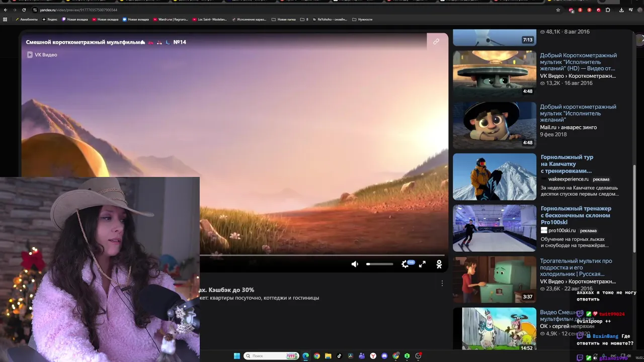Click the video title Смешной короткометражный мультфильм
This screenshot has height=362, width=644.
106,42
